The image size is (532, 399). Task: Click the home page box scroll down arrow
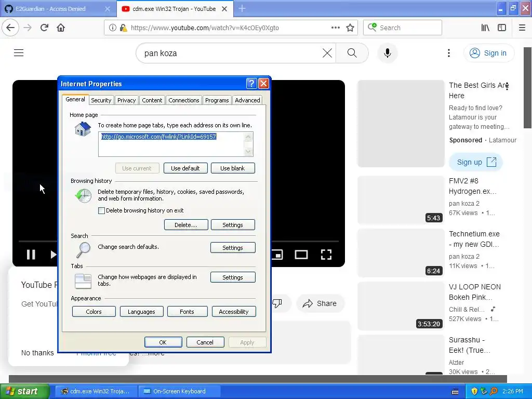tap(248, 151)
